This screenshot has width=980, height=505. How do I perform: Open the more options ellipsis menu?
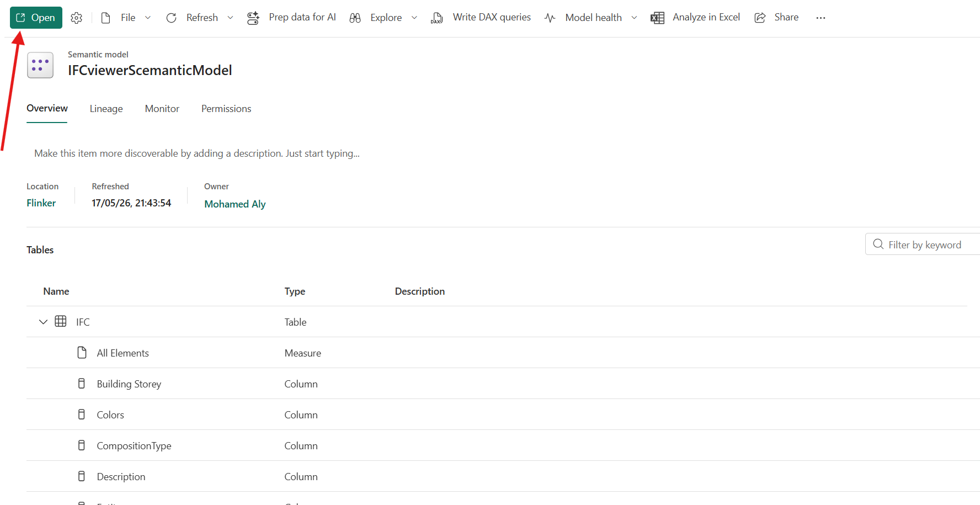click(821, 18)
